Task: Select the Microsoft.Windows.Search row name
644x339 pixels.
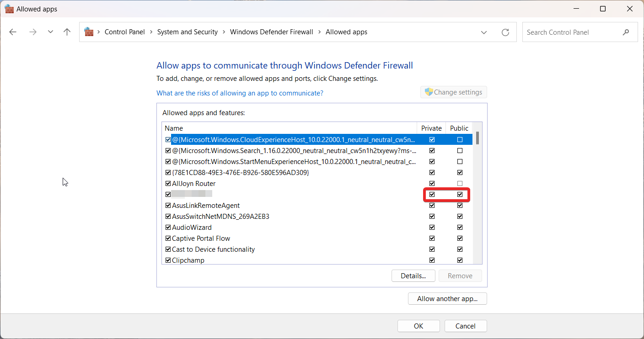Action: (x=294, y=151)
